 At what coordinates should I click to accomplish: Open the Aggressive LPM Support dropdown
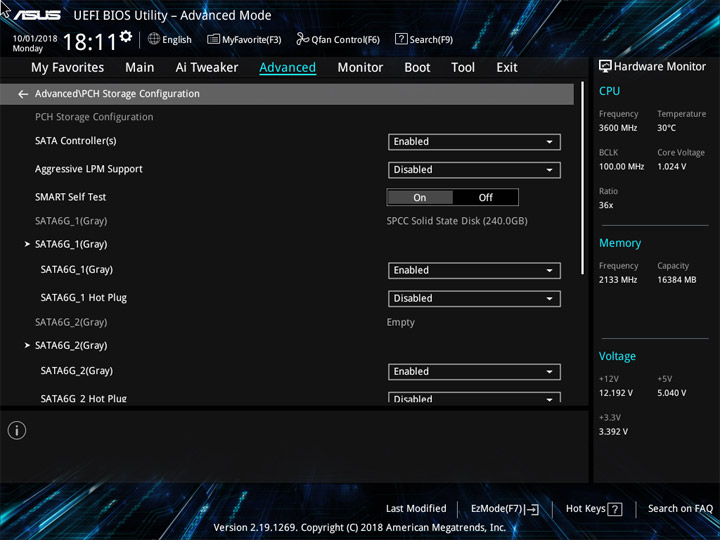point(474,170)
